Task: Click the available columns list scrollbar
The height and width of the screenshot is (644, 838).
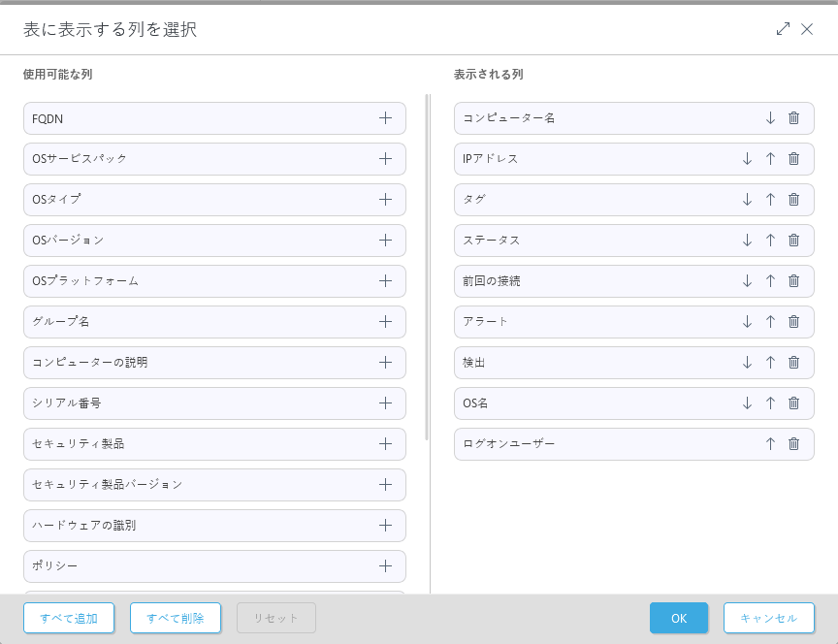Action: point(427,267)
